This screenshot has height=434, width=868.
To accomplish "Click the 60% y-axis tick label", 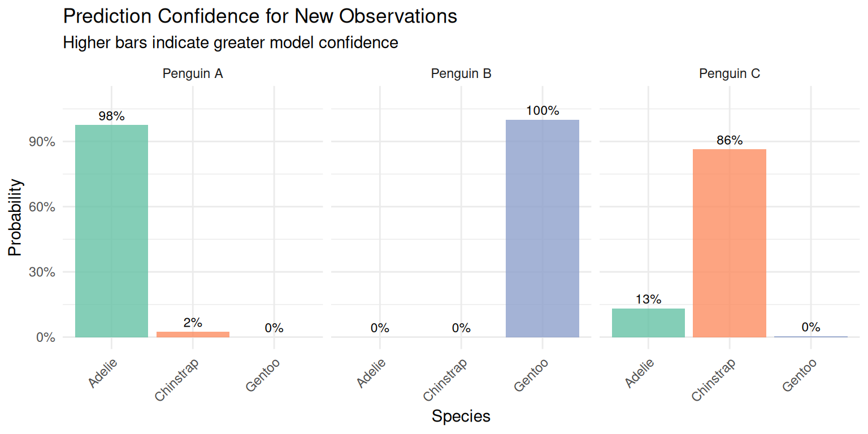I will click(x=42, y=207).
